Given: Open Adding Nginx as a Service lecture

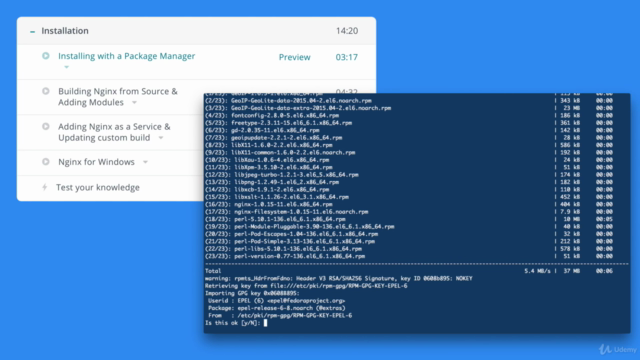Looking at the screenshot, I should coord(114,132).
